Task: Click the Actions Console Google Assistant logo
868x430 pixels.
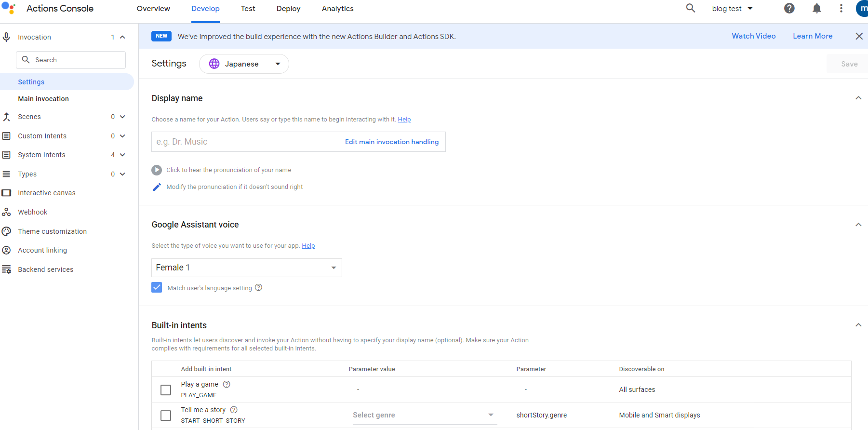Action: [x=9, y=8]
